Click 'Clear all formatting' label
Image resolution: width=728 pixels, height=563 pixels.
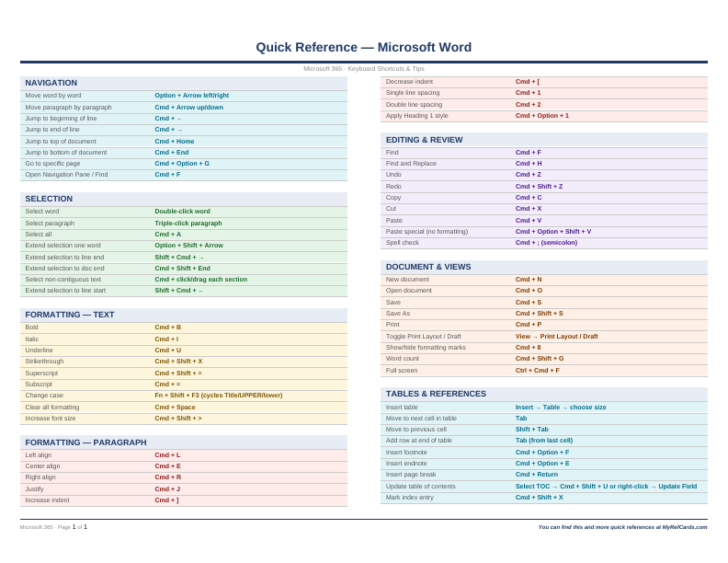52,408
